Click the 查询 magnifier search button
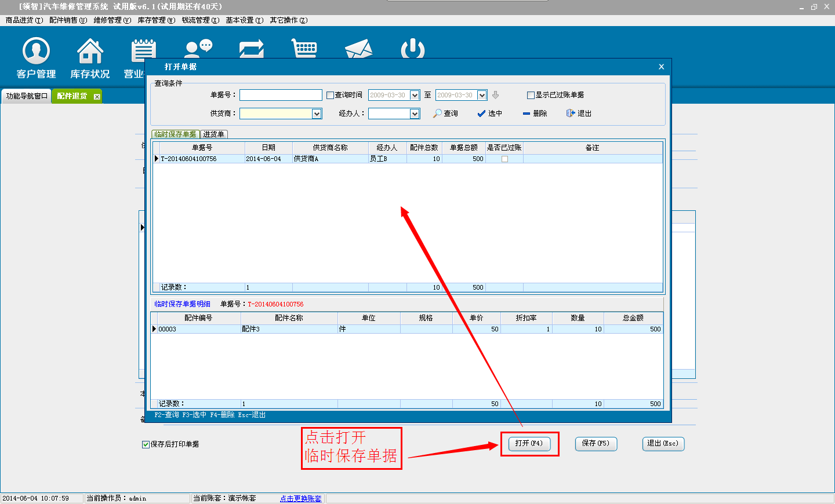This screenshot has height=504, width=835. pyautogui.click(x=445, y=114)
